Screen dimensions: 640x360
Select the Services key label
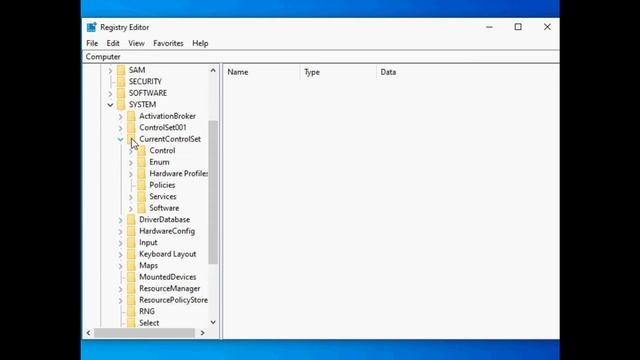(x=162, y=197)
